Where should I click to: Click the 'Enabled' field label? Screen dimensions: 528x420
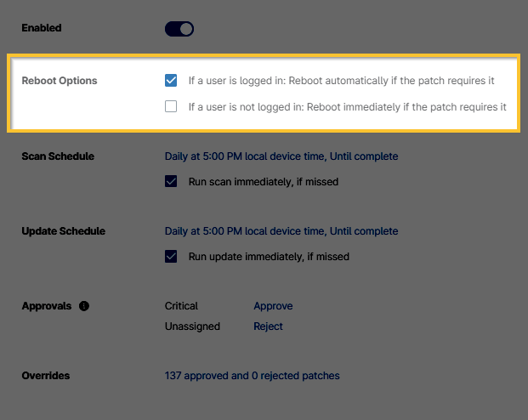pyautogui.click(x=42, y=28)
